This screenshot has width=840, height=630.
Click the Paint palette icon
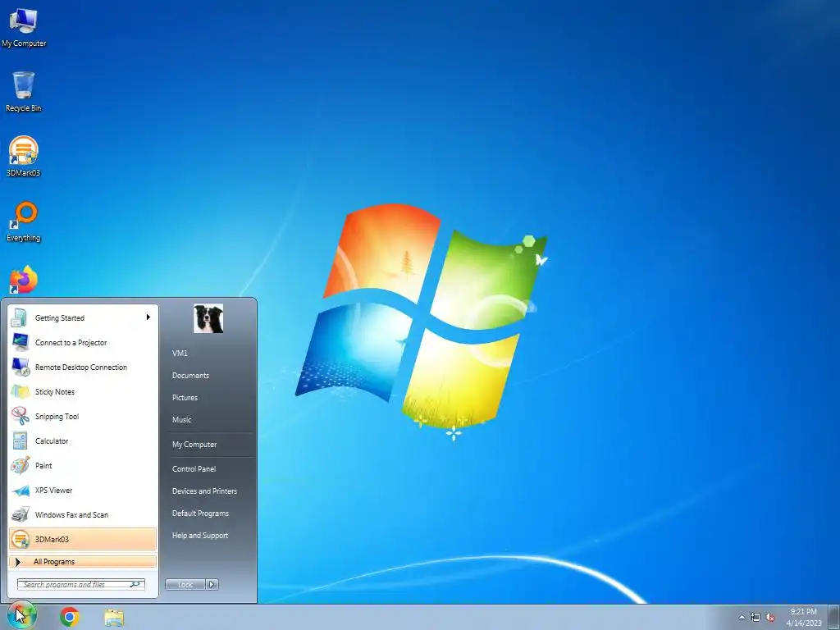(x=20, y=466)
